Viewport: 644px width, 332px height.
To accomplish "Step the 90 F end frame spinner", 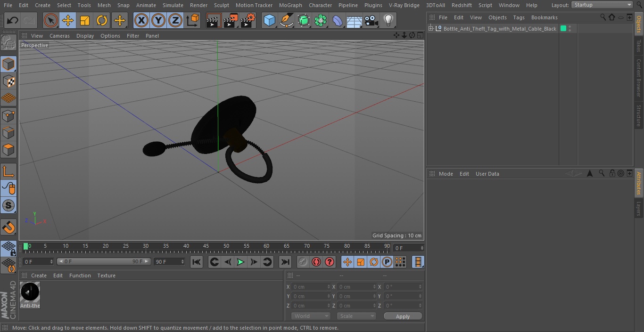I will (x=182, y=261).
